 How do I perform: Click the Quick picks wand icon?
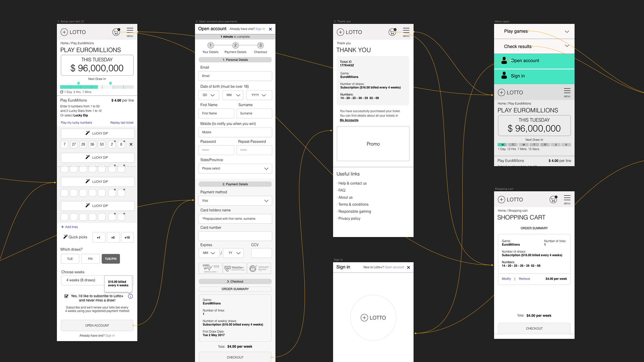pyautogui.click(x=65, y=237)
